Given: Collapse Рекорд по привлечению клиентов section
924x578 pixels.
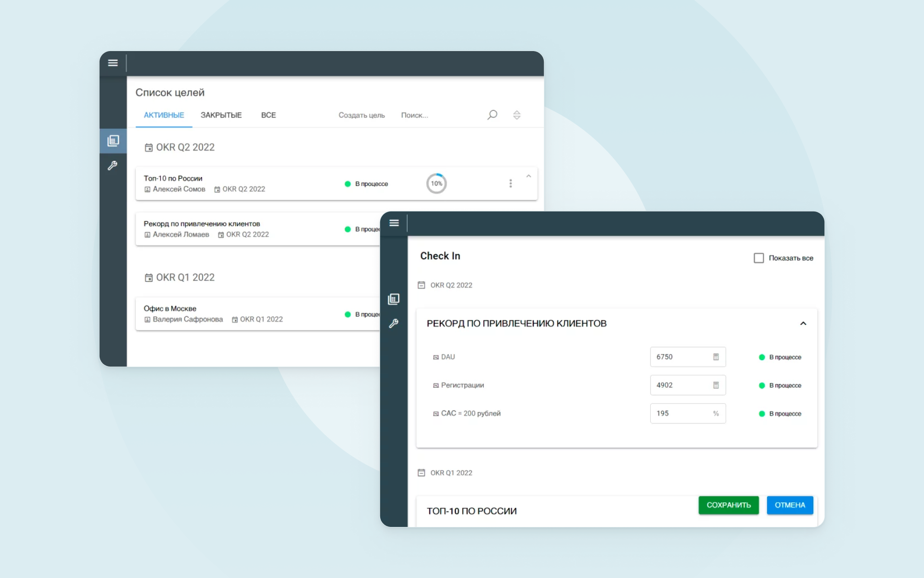Looking at the screenshot, I should point(803,324).
